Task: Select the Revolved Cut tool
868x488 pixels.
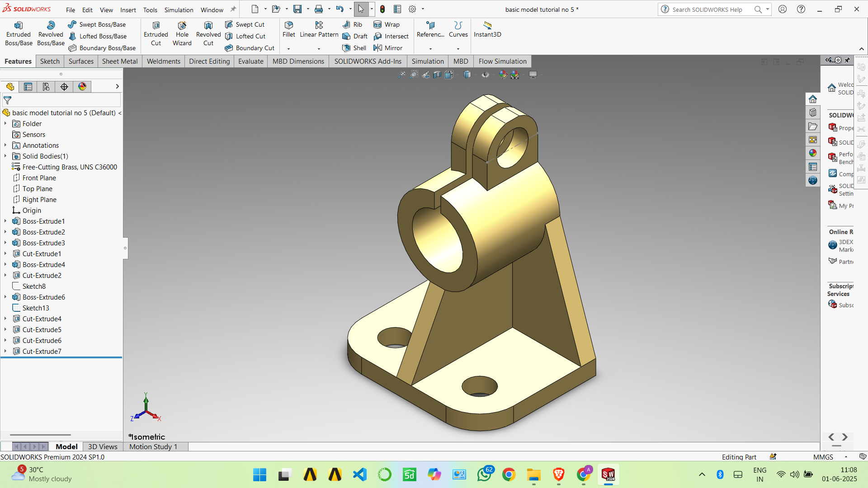Action: [208, 34]
